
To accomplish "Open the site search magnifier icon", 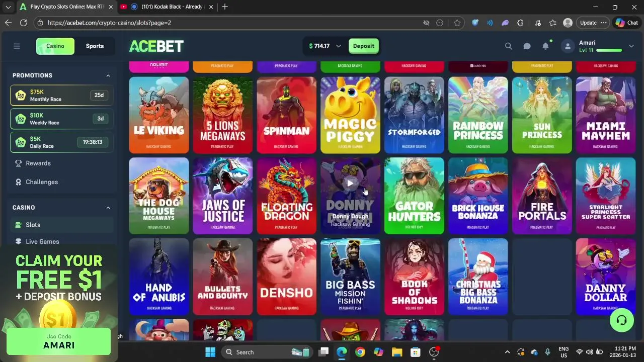I will point(508,46).
